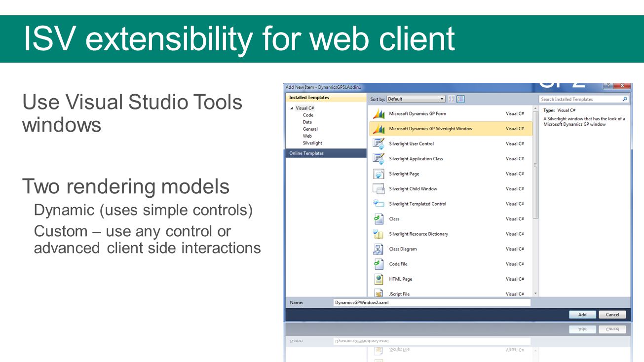Image resolution: width=644 pixels, height=362 pixels.
Task: Click the Code File icon
Action: 379,264
